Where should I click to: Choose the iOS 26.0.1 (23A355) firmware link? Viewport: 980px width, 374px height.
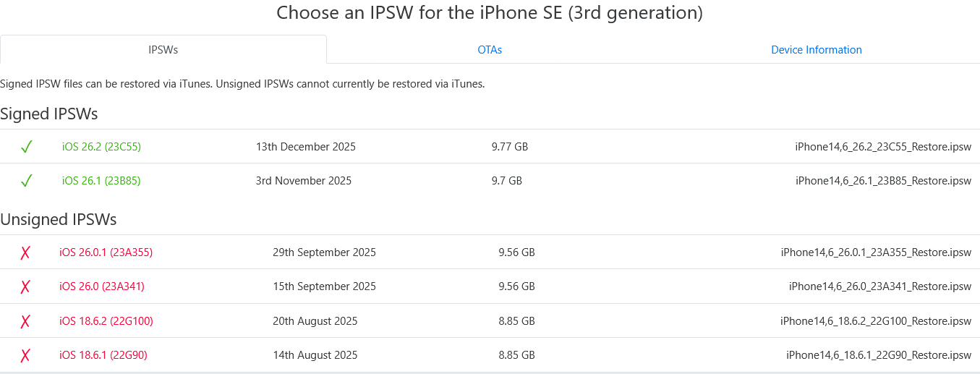coord(106,252)
